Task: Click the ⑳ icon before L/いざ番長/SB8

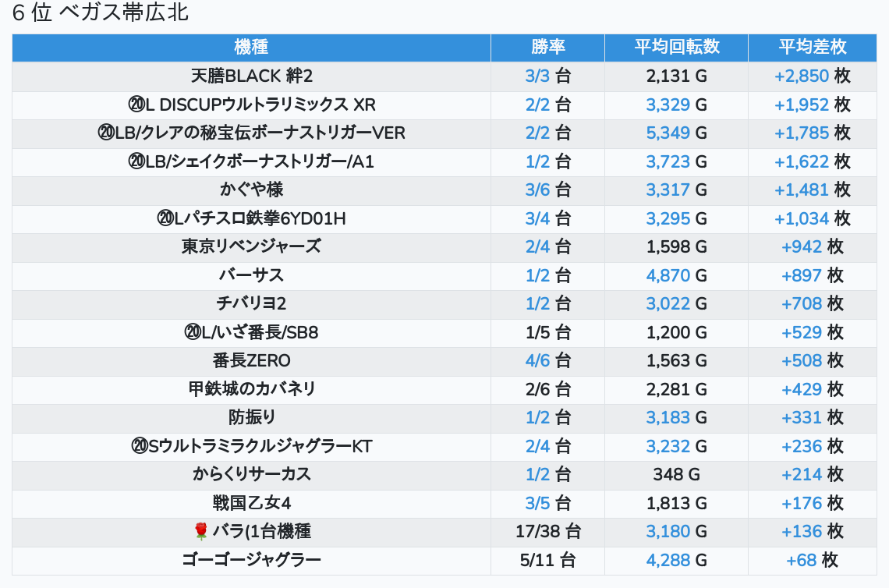Action: [x=193, y=332]
